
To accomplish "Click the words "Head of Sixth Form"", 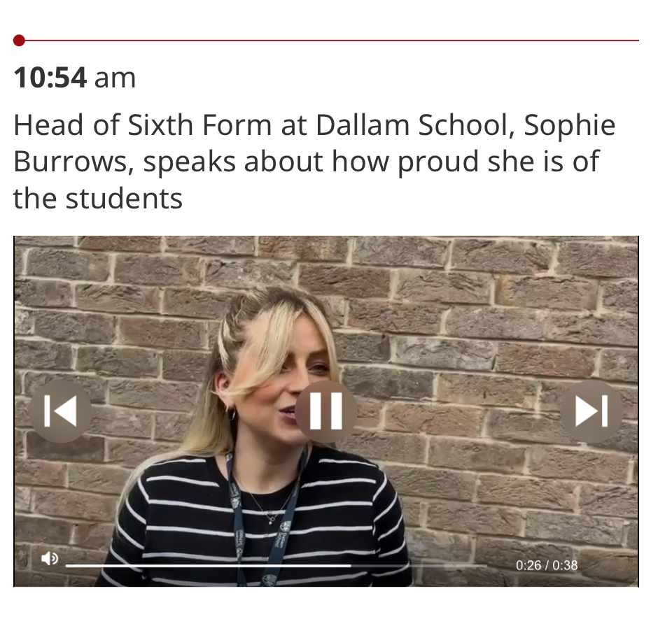I will point(143,125).
